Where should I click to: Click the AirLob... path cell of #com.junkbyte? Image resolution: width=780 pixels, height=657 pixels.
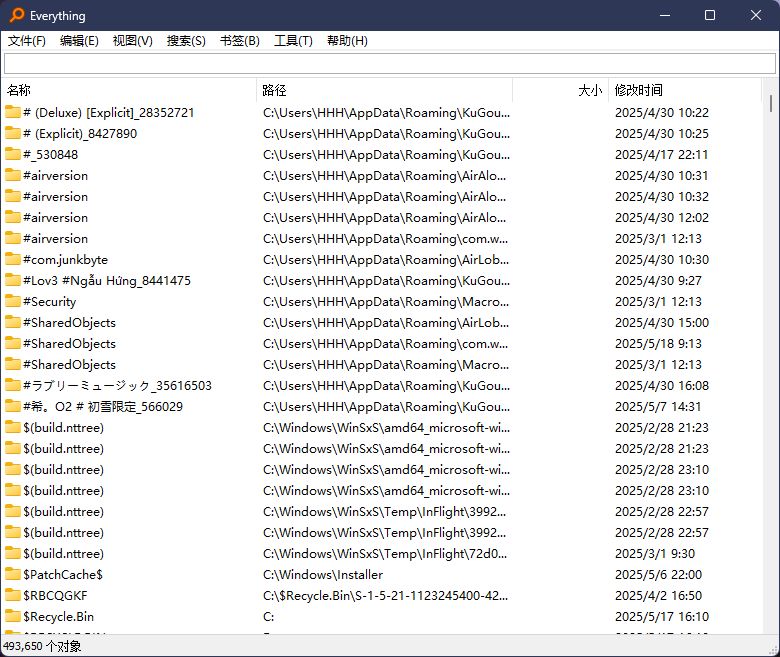386,260
